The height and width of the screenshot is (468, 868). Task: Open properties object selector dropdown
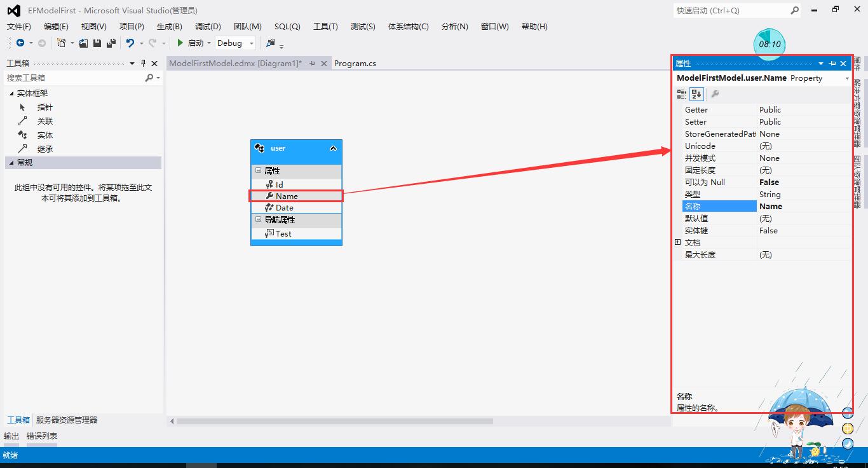pyautogui.click(x=847, y=78)
